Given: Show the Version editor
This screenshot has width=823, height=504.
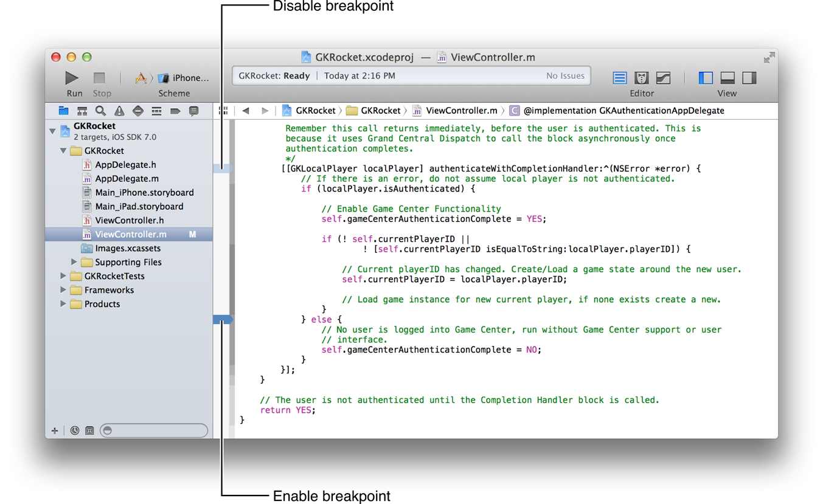Looking at the screenshot, I should (x=663, y=78).
